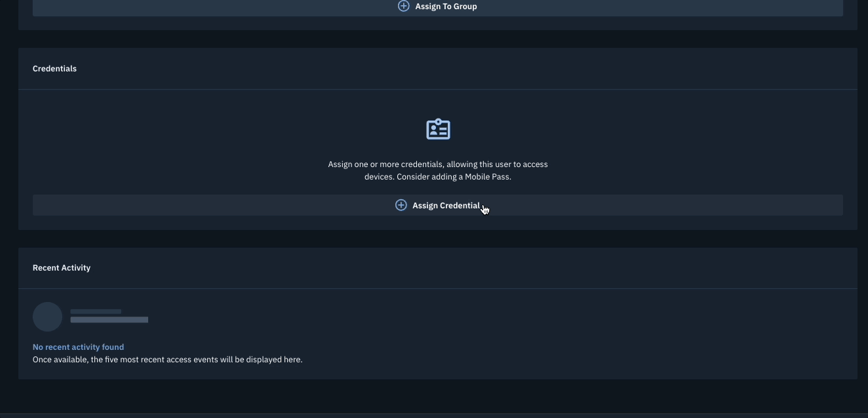
Task: Click the plus icon beside Assign Credential
Action: (x=401, y=205)
